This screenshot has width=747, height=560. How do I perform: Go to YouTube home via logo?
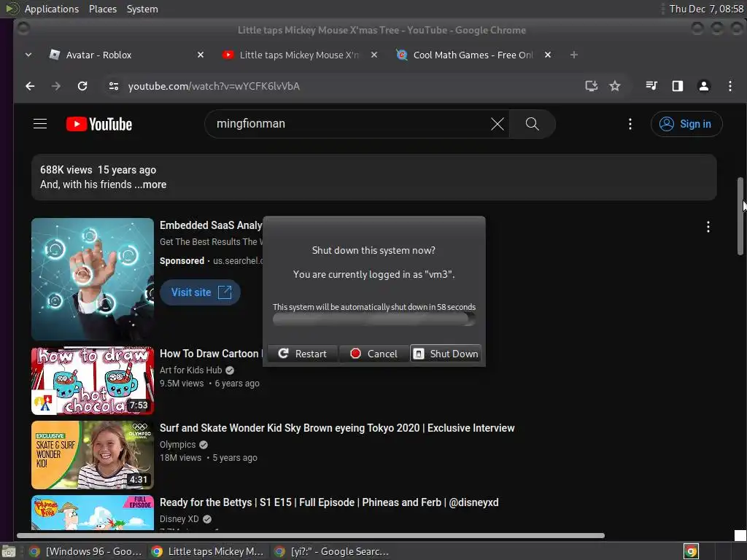(x=99, y=124)
